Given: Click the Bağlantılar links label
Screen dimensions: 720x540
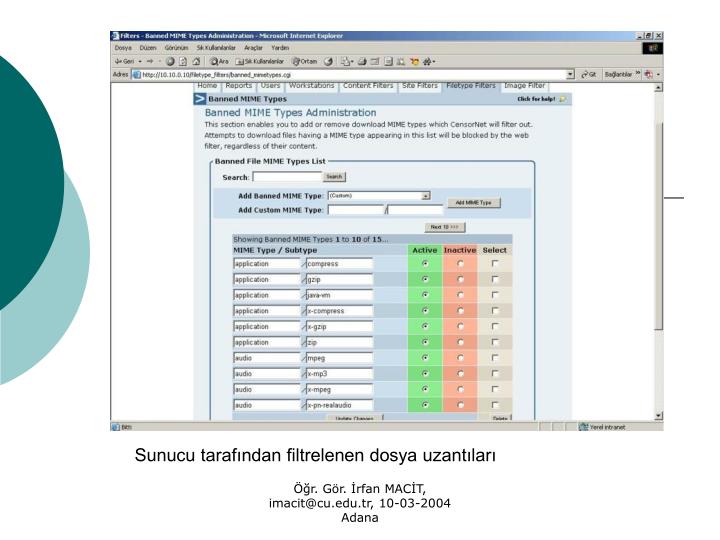Looking at the screenshot, I should click(618, 74).
